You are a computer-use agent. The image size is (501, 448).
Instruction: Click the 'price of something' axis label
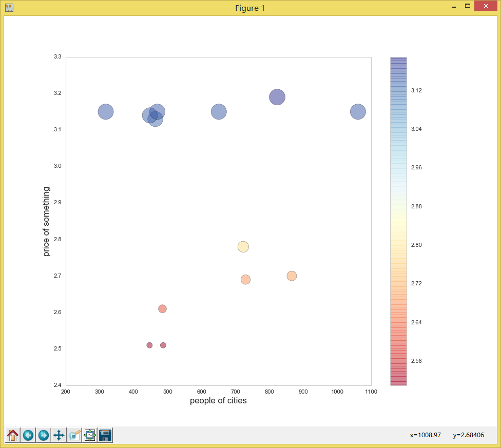click(46, 222)
